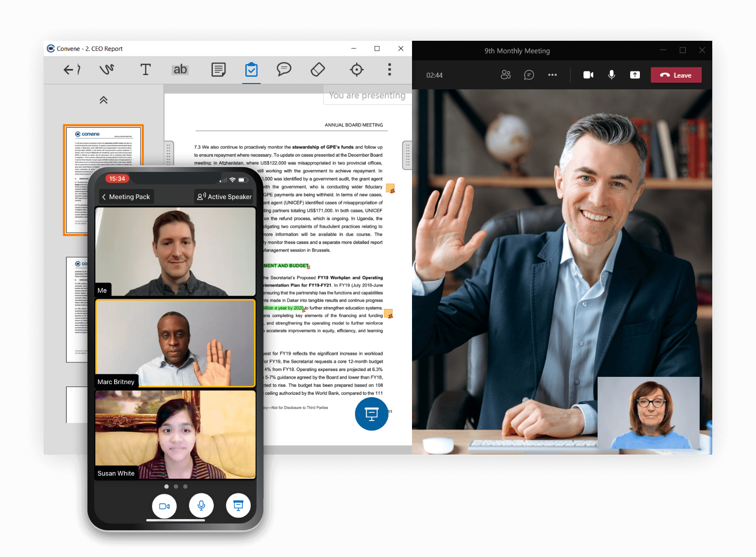Viewport: 756px width, 557px height.
Task: Choose the 'ab' highlight tool
Action: [x=180, y=69]
